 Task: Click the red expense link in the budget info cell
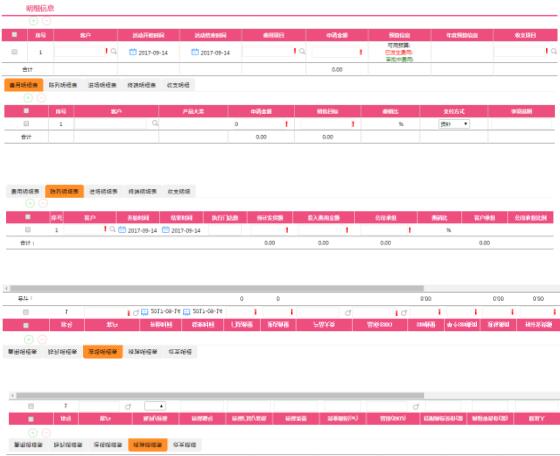(x=399, y=52)
